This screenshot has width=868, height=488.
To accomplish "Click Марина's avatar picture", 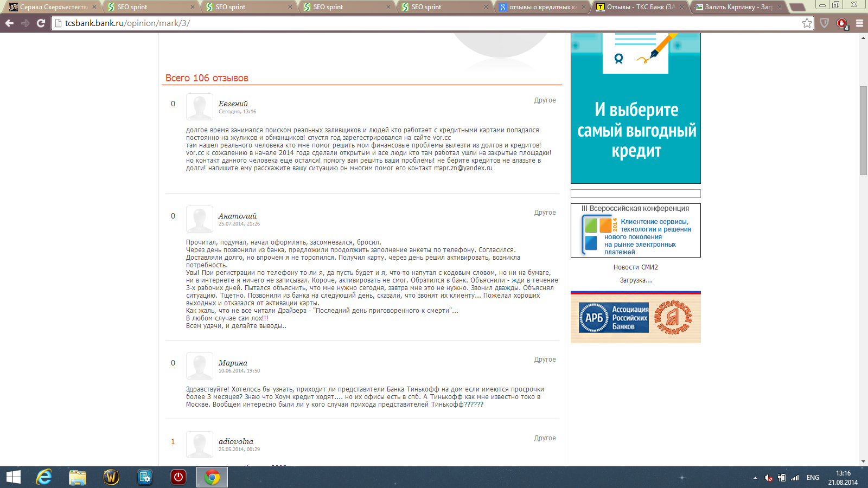I will click(x=200, y=366).
